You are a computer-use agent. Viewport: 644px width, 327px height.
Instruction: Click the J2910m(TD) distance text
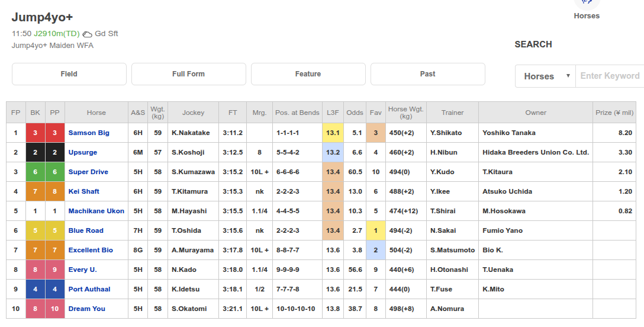tap(57, 34)
